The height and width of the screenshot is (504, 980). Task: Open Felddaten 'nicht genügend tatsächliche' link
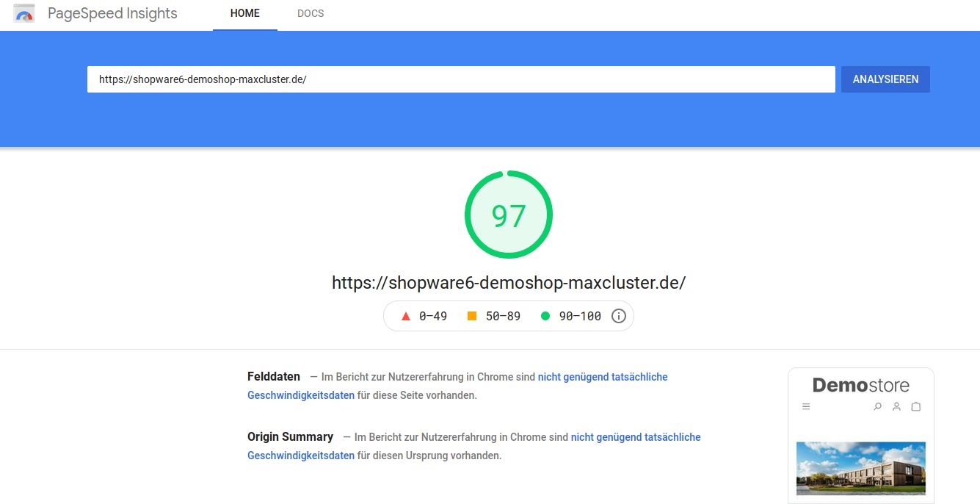pyautogui.click(x=603, y=377)
